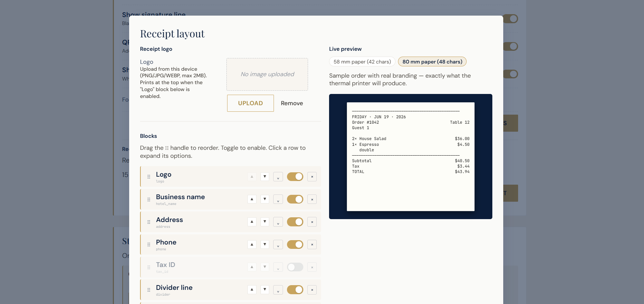The height and width of the screenshot is (304, 644).
Task: Expand Tax ID options chevron
Action: (x=278, y=267)
